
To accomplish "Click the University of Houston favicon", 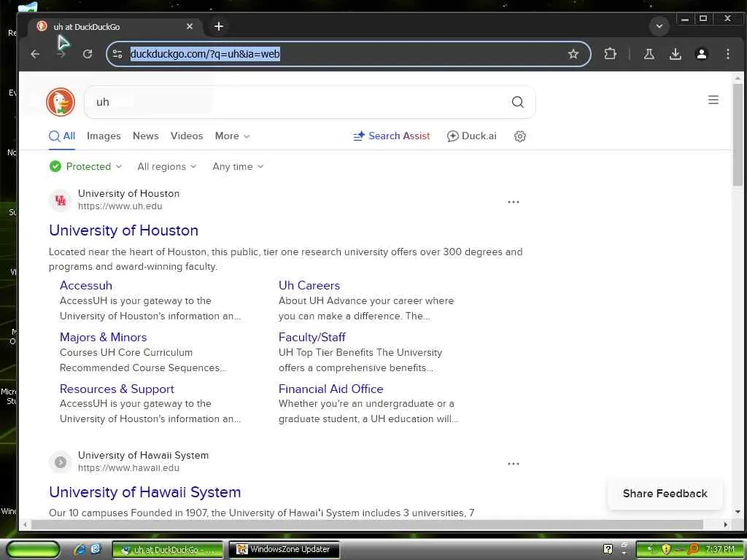I will pos(60,200).
